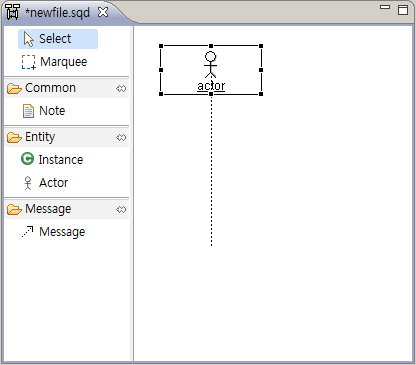The width and height of the screenshot is (416, 365).
Task: Click the actor label text
Action: (211, 86)
